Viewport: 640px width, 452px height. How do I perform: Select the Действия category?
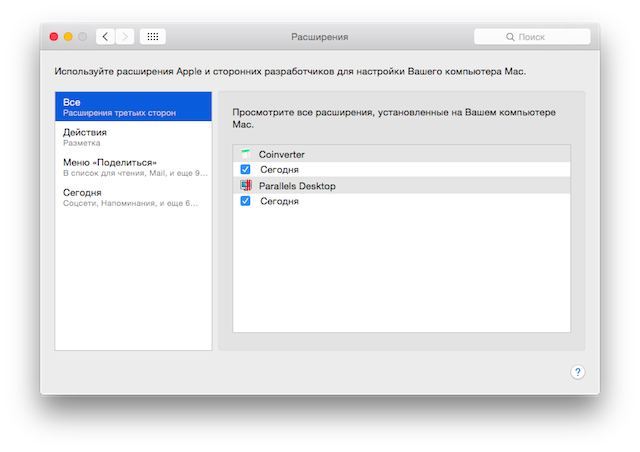pos(133,137)
